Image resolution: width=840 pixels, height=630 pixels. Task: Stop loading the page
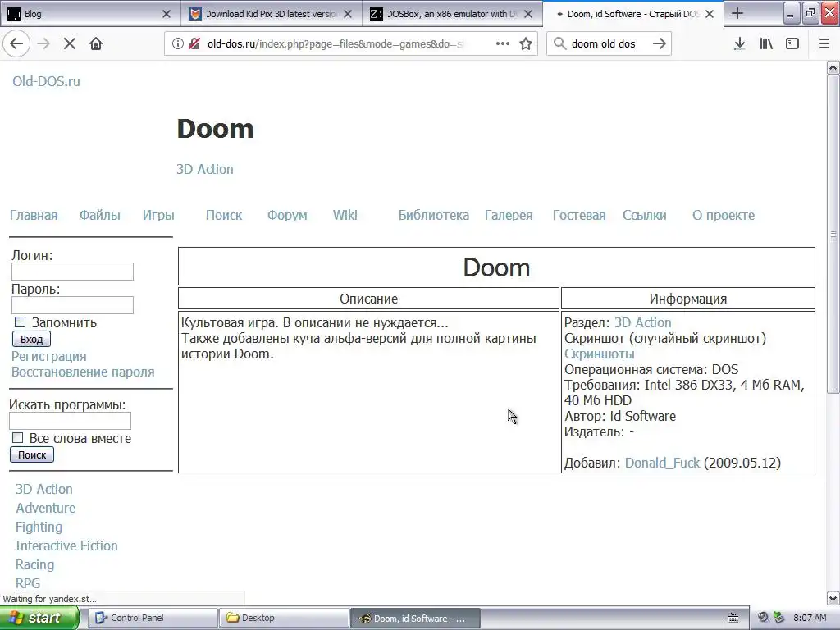[x=70, y=44]
